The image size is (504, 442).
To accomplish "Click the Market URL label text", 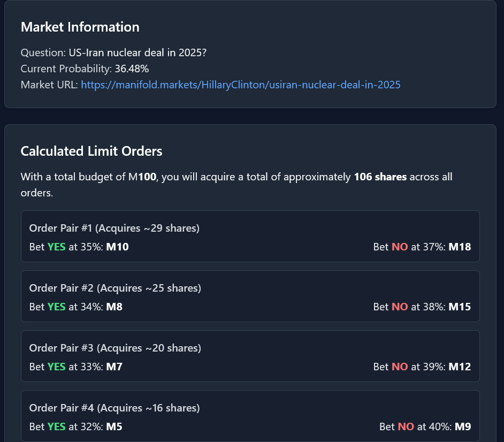I will click(x=49, y=85).
